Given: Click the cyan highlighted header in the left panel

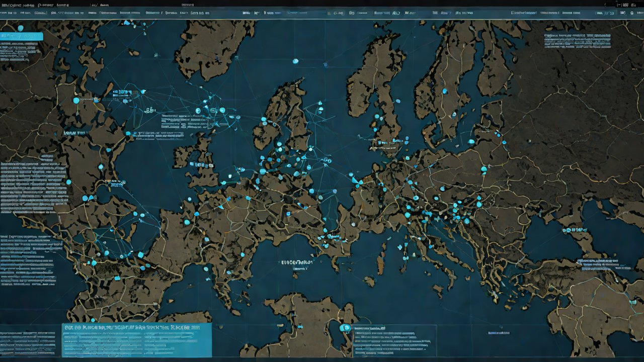Looking at the screenshot, I should point(22,36).
